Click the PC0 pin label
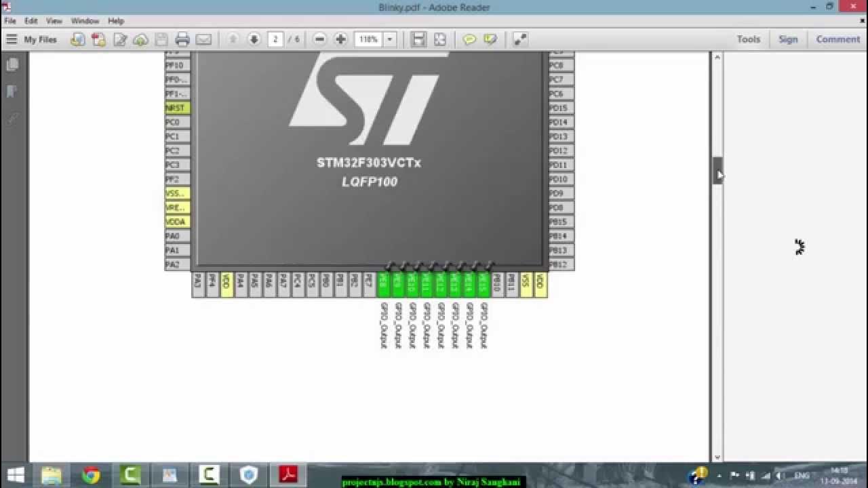Image resolution: width=868 pixels, height=488 pixels. click(177, 122)
